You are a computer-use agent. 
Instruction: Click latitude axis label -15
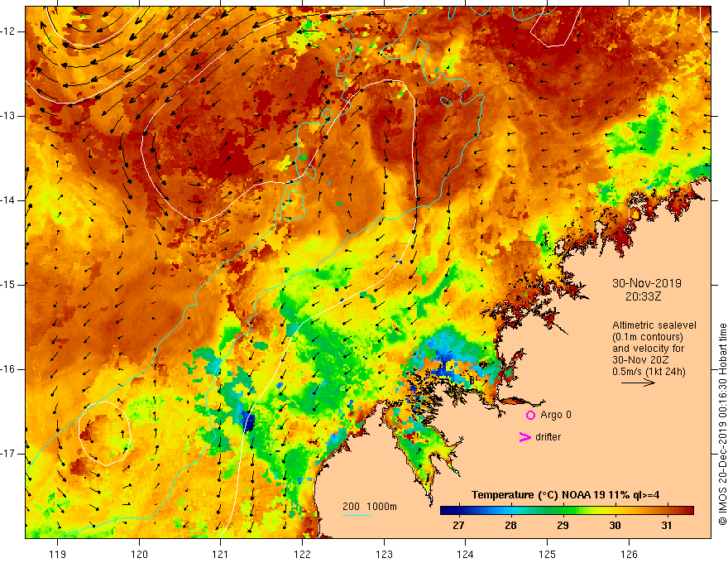(x=9, y=285)
